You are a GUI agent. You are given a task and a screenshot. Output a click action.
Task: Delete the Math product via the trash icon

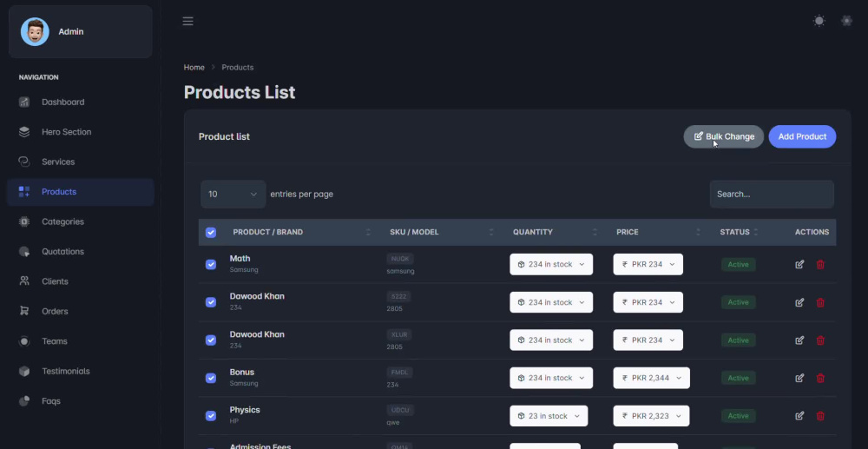[820, 265]
